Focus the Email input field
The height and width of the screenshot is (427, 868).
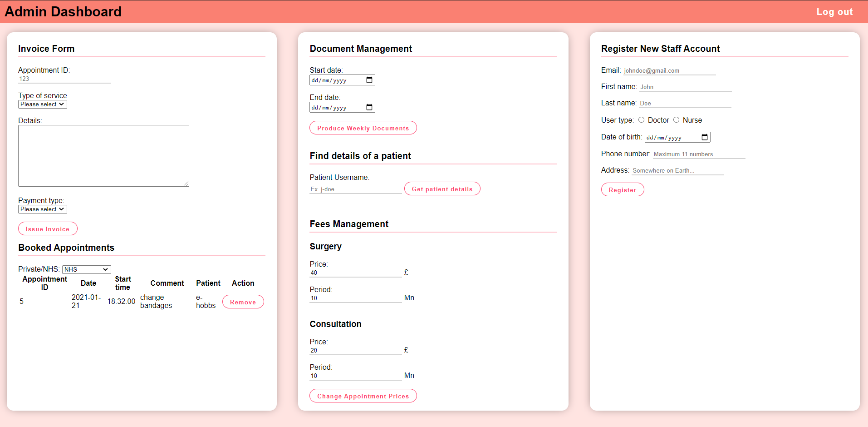[x=670, y=71]
